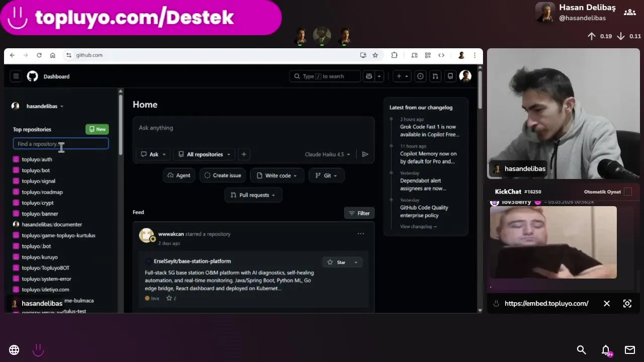Open the Copilot dropdown arrow in header
Screen dimensions: 644x362
tap(380, 76)
